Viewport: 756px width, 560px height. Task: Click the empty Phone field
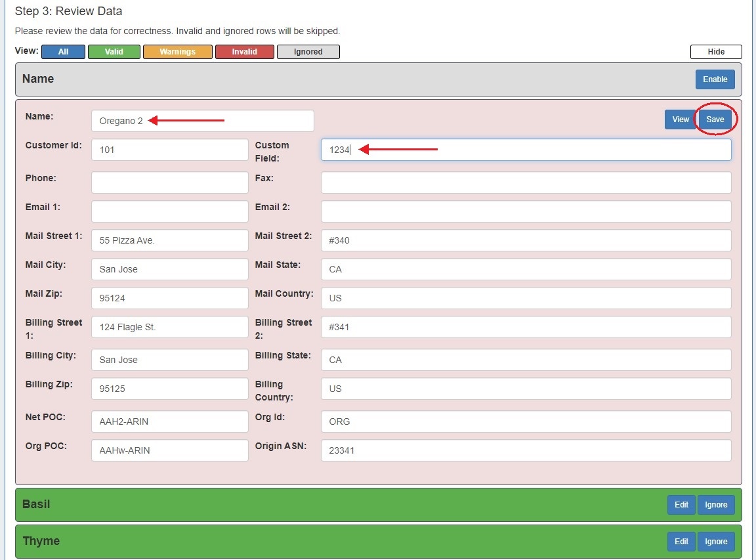(169, 183)
